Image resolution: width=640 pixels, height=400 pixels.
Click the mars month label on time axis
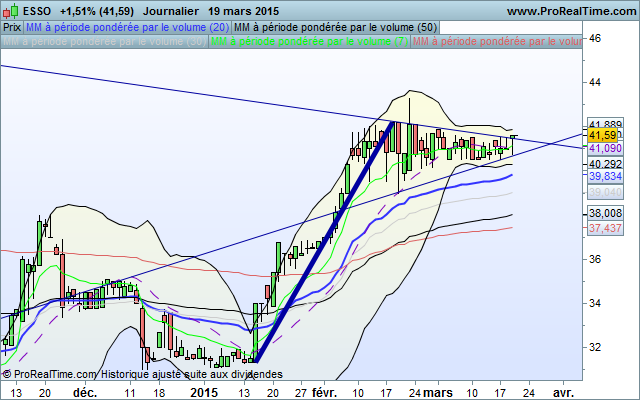click(438, 393)
